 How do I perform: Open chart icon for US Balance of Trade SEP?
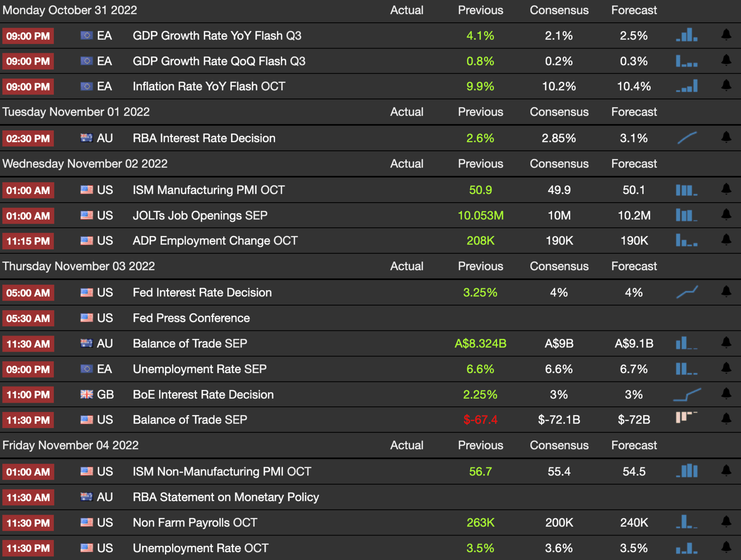(x=687, y=417)
